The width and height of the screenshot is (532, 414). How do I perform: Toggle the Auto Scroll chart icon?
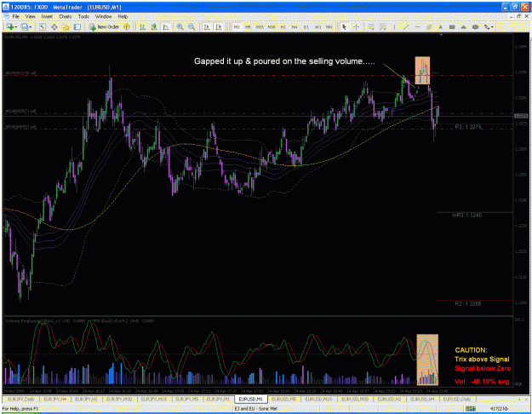[206, 26]
